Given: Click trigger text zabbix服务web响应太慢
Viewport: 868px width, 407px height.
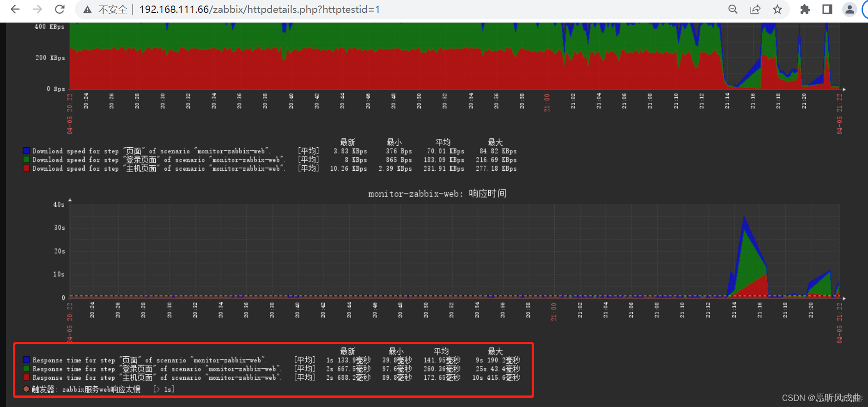Looking at the screenshot, I should click(101, 389).
